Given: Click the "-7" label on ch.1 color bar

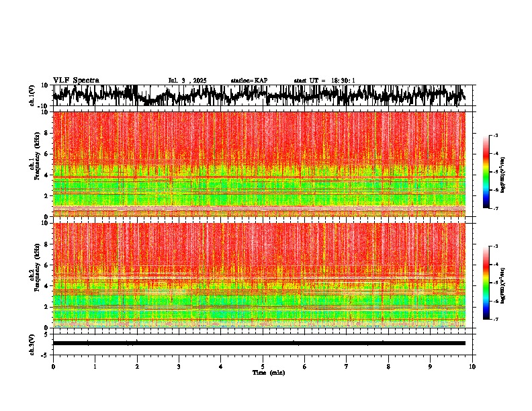Looking at the screenshot, I should (496, 208).
